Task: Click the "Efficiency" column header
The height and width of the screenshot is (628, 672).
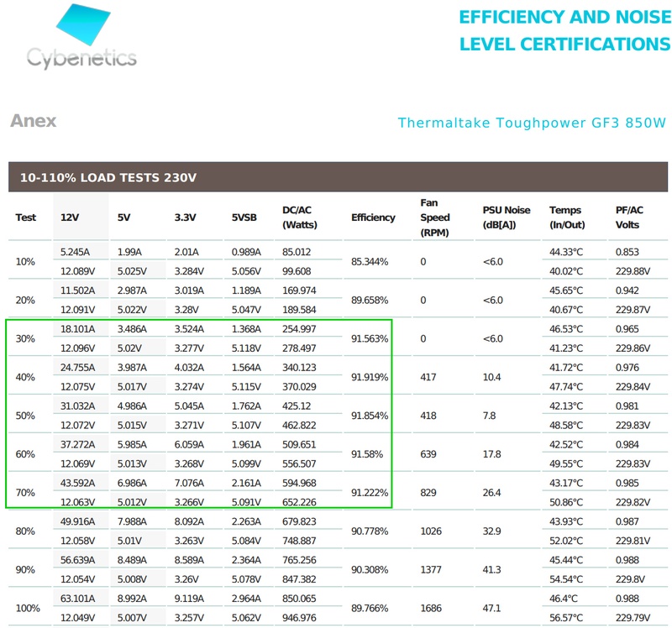Action: (373, 217)
